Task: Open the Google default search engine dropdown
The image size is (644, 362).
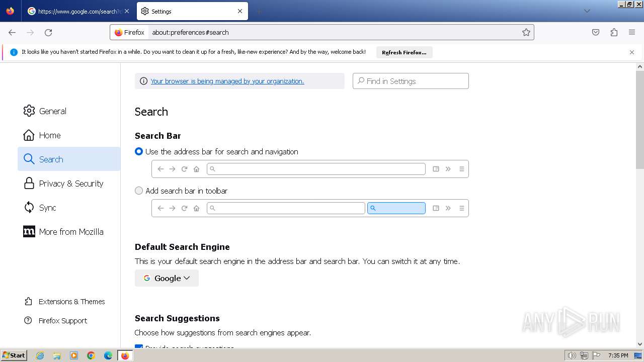Action: pyautogui.click(x=167, y=278)
